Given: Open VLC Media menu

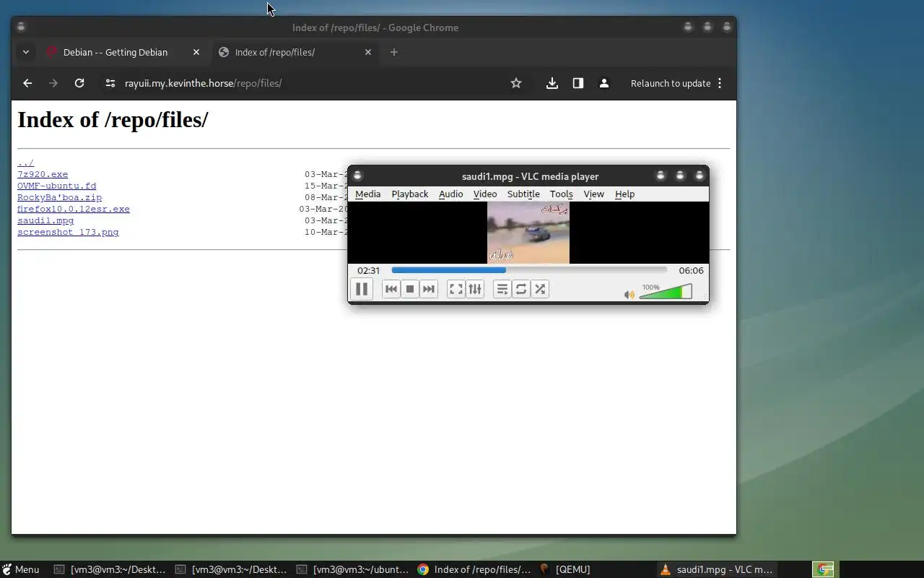Looking at the screenshot, I should point(367,194).
